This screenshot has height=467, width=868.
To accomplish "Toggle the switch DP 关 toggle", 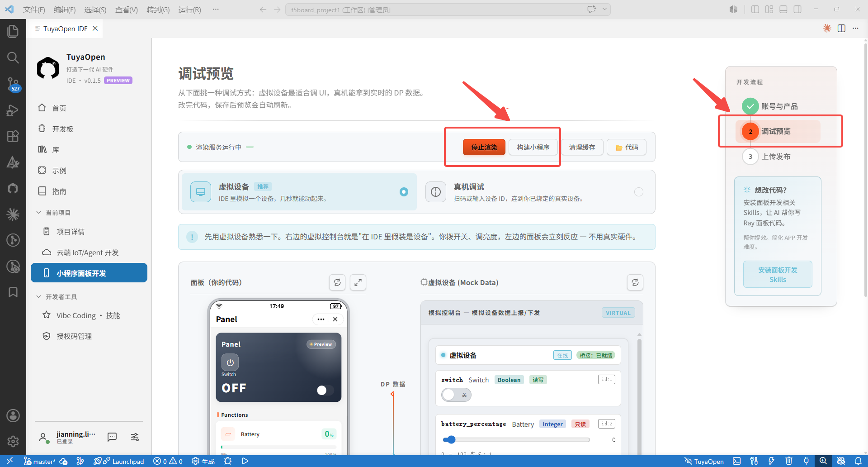I will 456,395.
